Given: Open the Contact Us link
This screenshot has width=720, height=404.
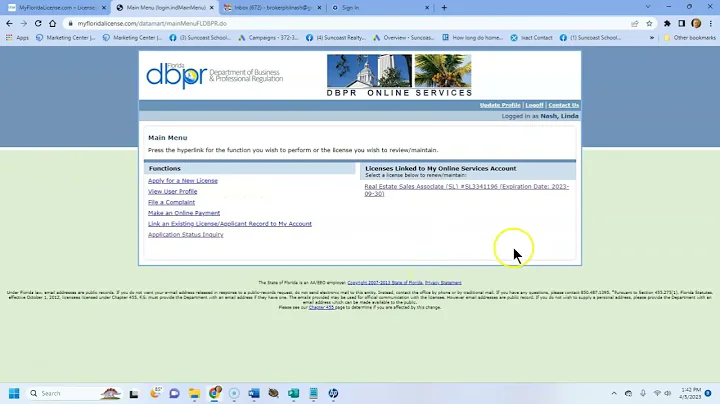Looking at the screenshot, I should [x=563, y=105].
